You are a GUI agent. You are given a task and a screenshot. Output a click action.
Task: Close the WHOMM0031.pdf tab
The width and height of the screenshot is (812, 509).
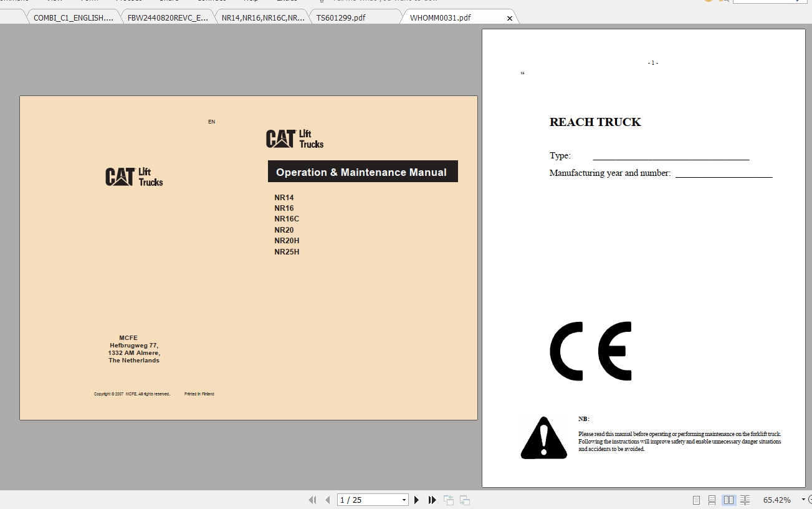tap(510, 17)
